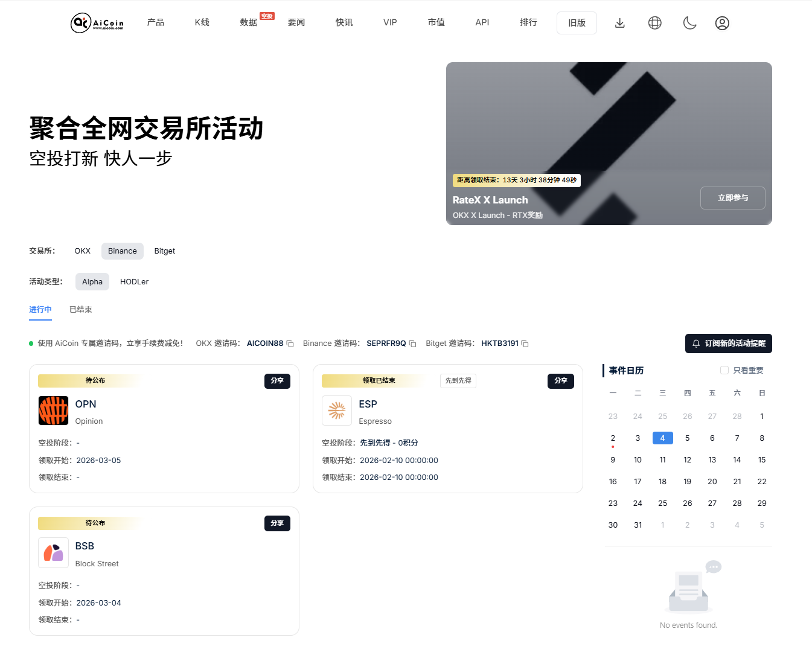This screenshot has width=812, height=649.
Task: Click the app download icon
Action: (619, 23)
